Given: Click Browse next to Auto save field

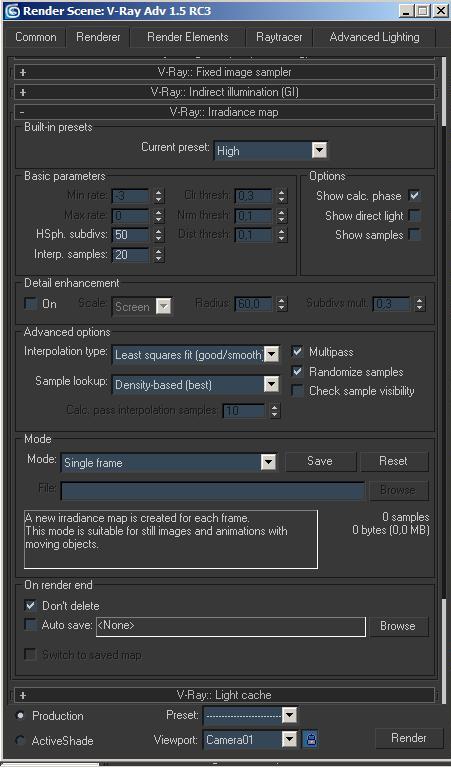Looking at the screenshot, I should [x=398, y=626].
